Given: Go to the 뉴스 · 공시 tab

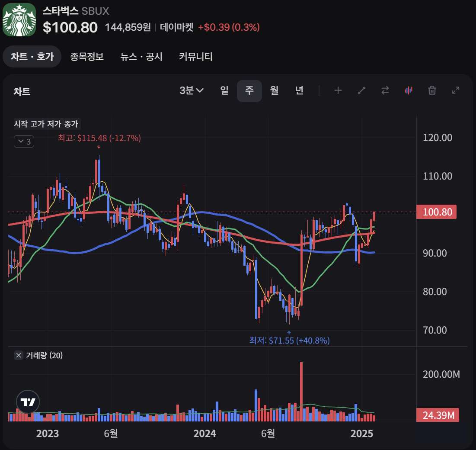Looking at the screenshot, I should pos(141,57).
